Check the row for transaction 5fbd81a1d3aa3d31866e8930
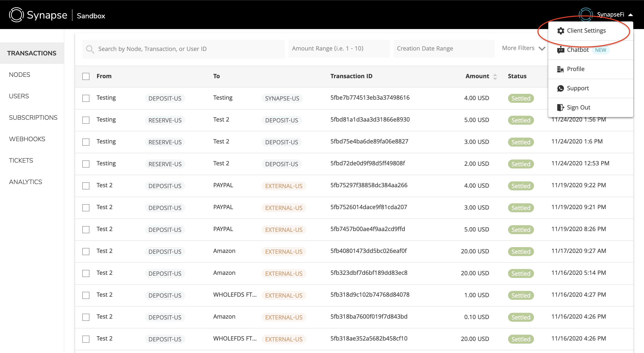 86,120
